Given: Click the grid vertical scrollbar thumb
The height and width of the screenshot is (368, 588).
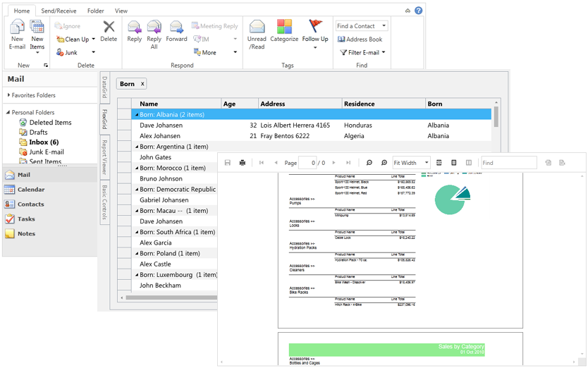Looking at the screenshot, I should point(496,117).
